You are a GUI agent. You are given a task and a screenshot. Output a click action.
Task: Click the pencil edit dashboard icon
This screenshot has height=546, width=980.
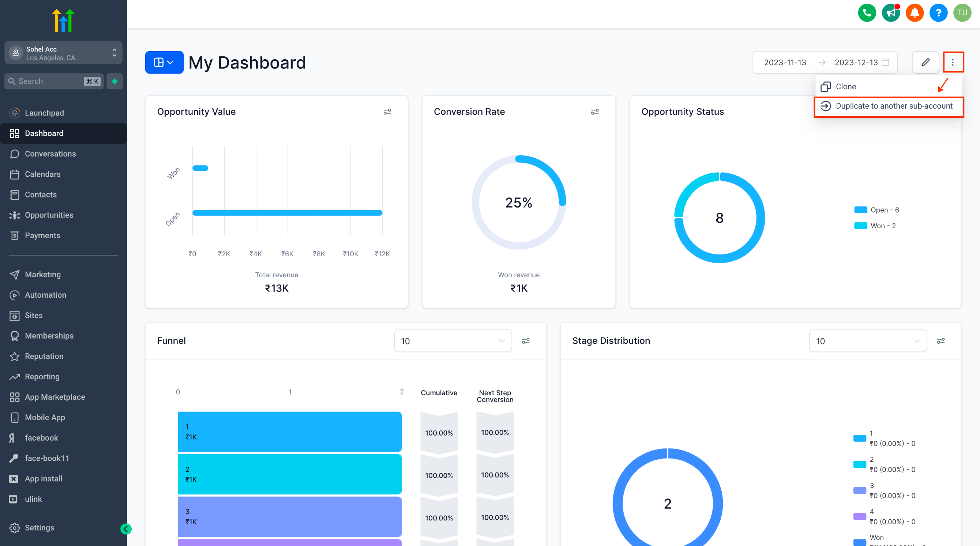pyautogui.click(x=925, y=63)
